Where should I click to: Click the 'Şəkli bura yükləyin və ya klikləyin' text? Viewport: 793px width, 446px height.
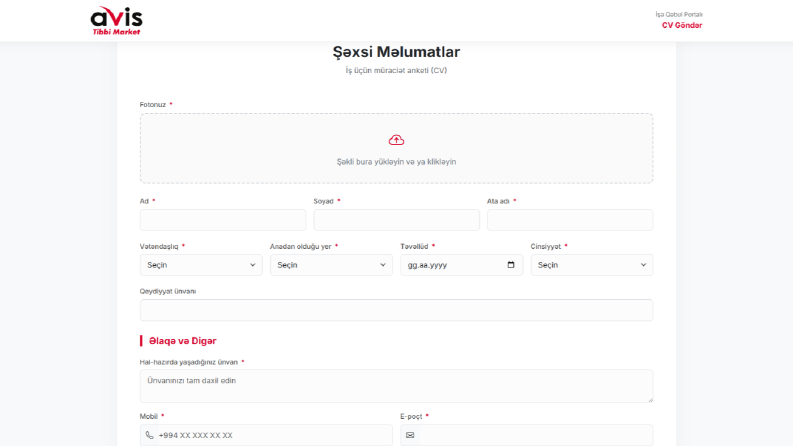(x=396, y=162)
